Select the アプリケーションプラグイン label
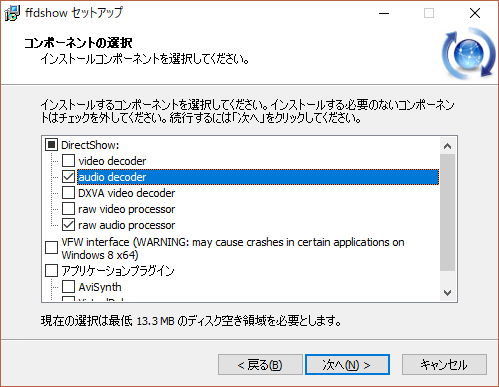Viewport: 499px width, 387px height. 118,270
